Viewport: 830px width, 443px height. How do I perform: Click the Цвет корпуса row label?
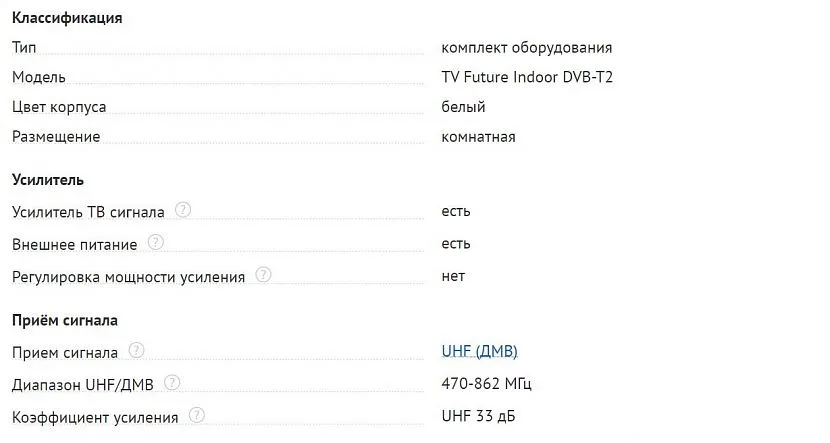(59, 107)
